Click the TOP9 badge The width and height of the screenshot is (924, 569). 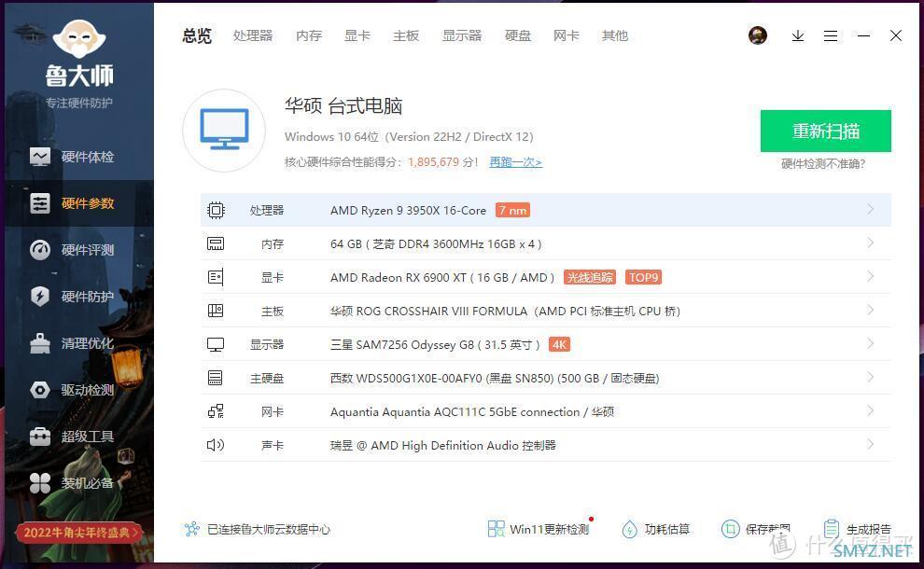[x=643, y=277]
